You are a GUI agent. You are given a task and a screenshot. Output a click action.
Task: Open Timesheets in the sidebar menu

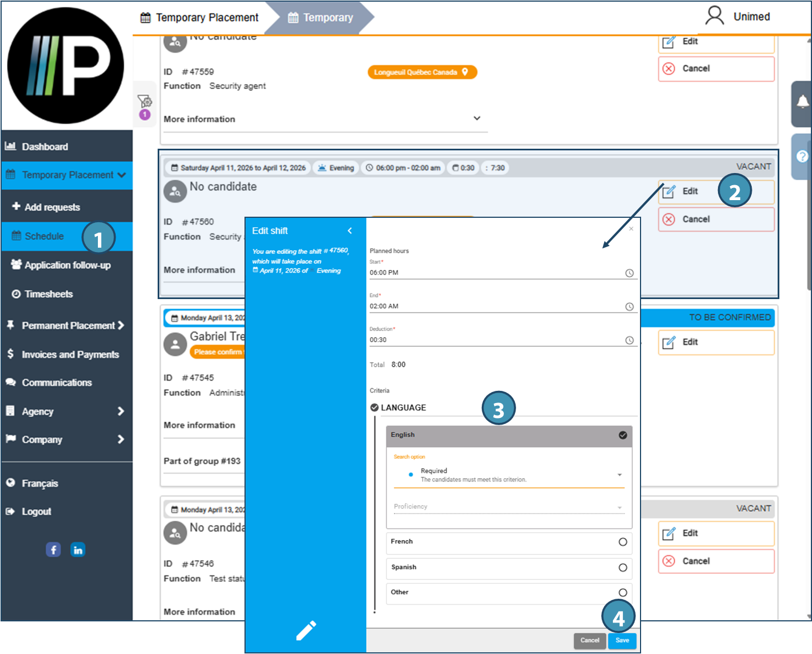[49, 294]
